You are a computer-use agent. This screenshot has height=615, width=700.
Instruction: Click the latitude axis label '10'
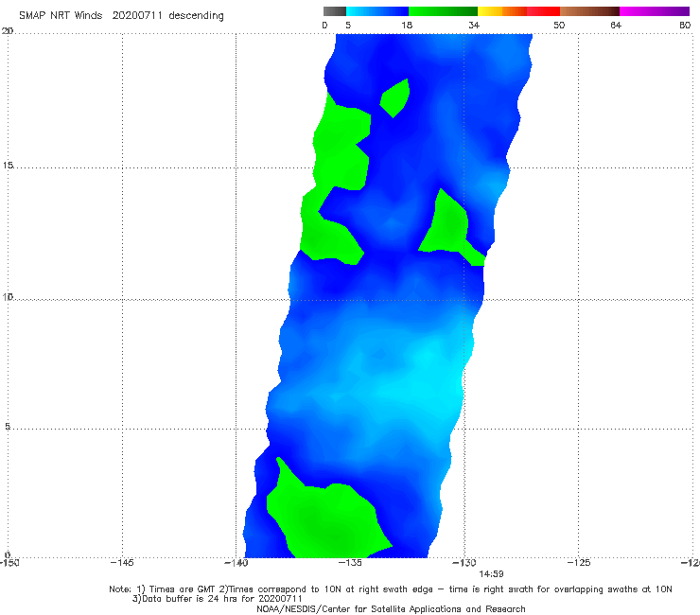[8, 296]
